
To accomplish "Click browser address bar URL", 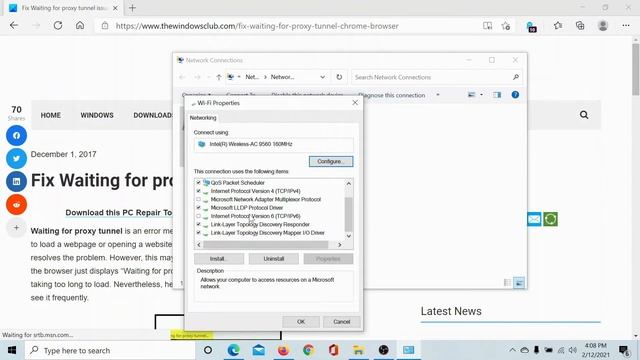I will (x=257, y=26).
